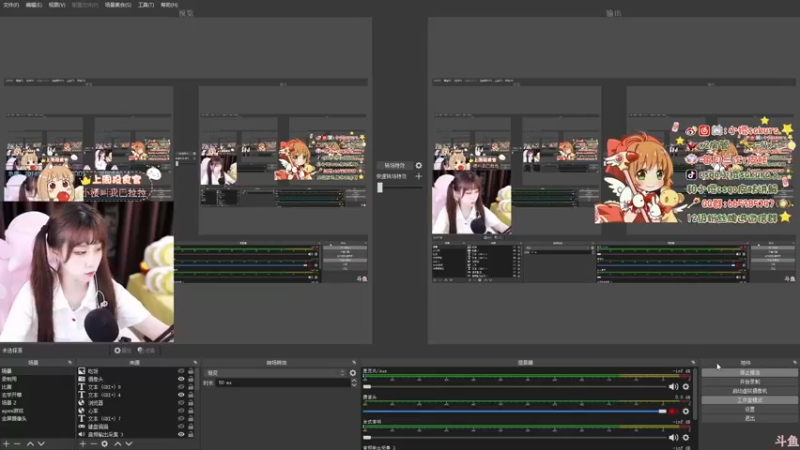
Task: Toggle the 工作室模式 studio mode button
Action: pyautogui.click(x=749, y=400)
